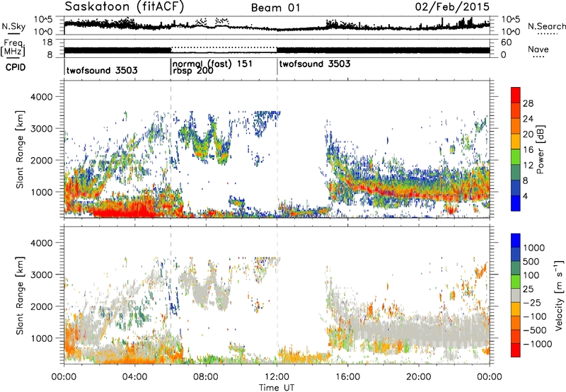566x392 pixels.
Task: Click the '18' frequency axis value
Action: pos(47,42)
